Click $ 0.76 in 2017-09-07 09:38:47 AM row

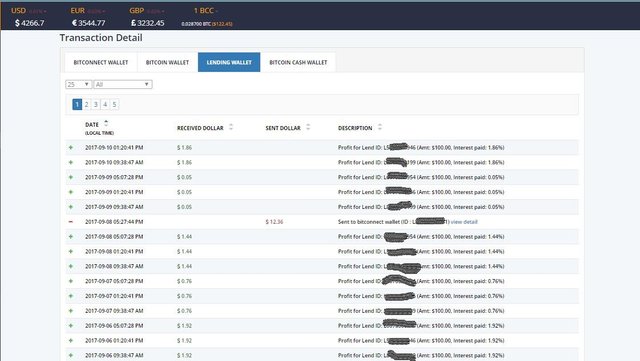tap(184, 311)
